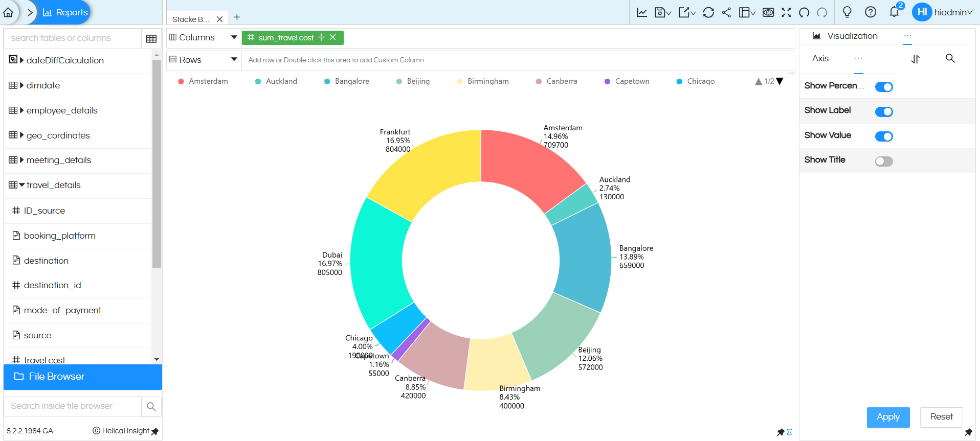The width and height of the screenshot is (980, 441).
Task: Open the Axis tab
Action: 820,59
